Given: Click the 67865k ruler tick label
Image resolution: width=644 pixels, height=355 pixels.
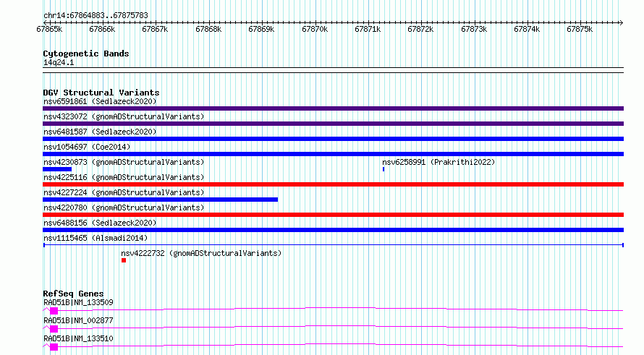Looking at the screenshot, I should click(49, 29).
